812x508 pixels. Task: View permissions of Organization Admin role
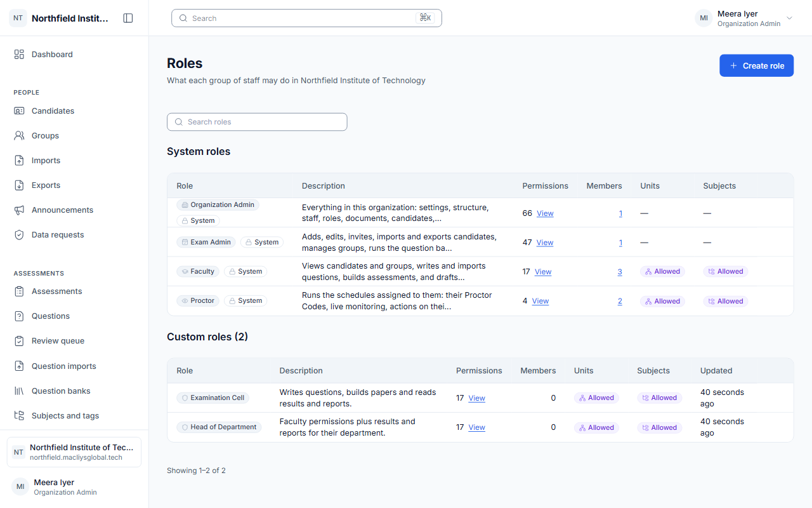pyautogui.click(x=545, y=213)
